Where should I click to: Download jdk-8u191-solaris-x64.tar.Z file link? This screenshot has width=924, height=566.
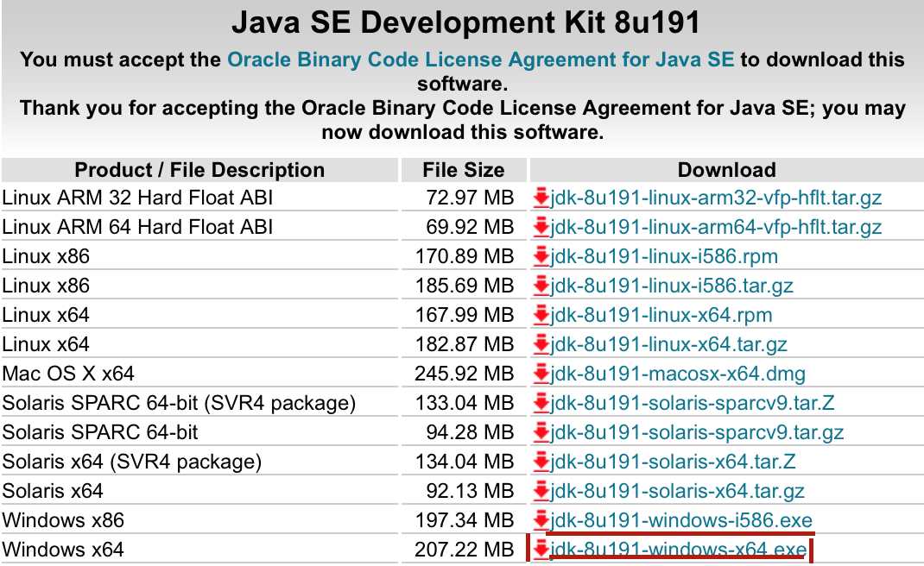(x=673, y=462)
